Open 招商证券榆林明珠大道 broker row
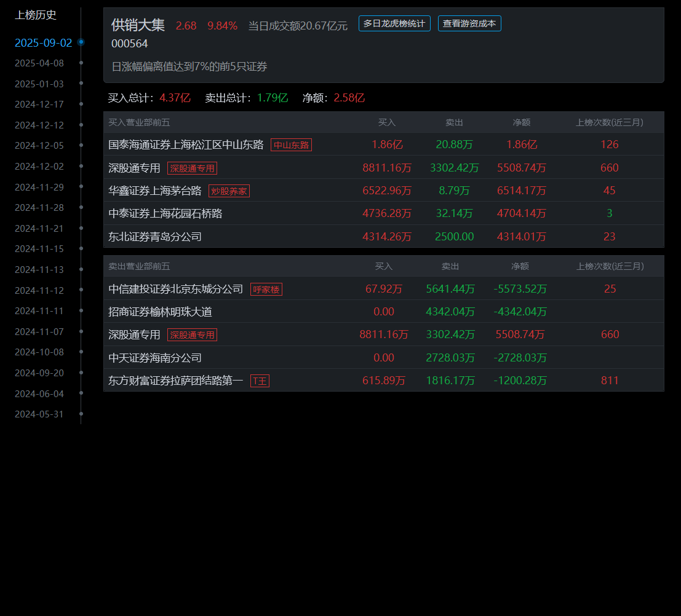 point(383,312)
